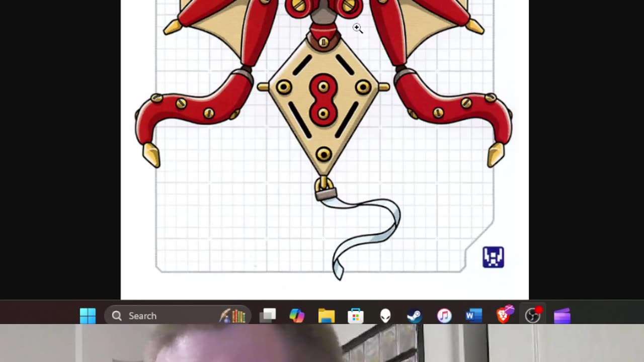Launch Steam from the taskbar

[415, 316]
